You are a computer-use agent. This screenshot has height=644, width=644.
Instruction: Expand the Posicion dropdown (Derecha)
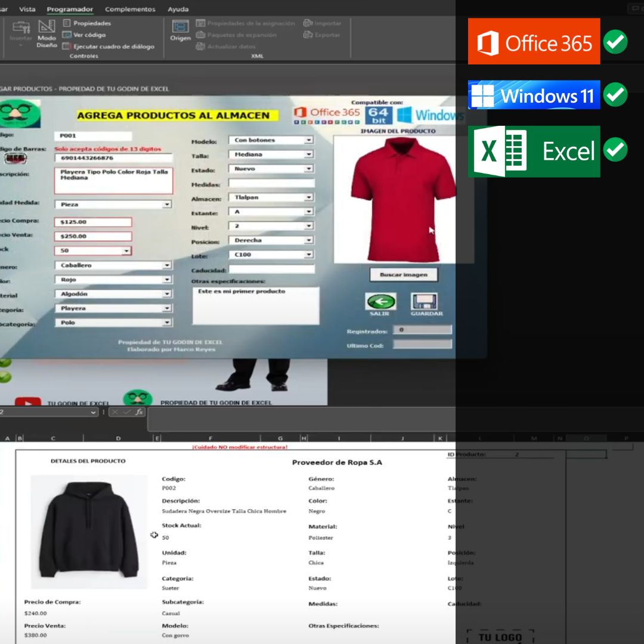point(308,240)
